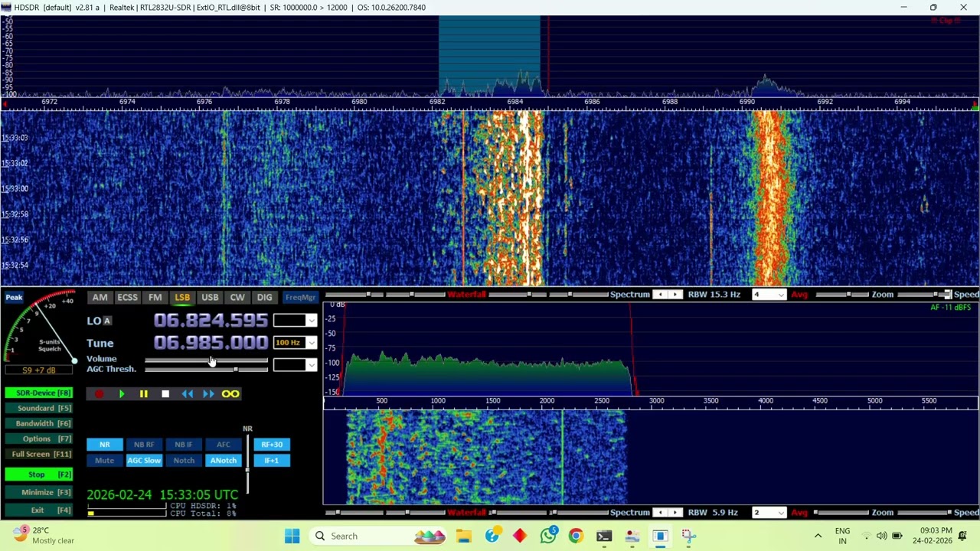Toggle NB IF noise blanker
This screenshot has height=551, width=980.
184,445
